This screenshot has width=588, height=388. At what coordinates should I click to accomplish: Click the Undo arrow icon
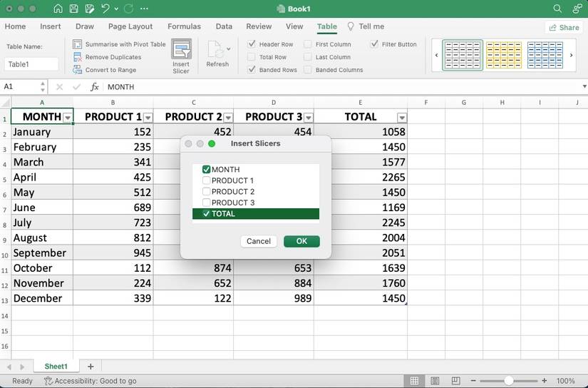105,9
